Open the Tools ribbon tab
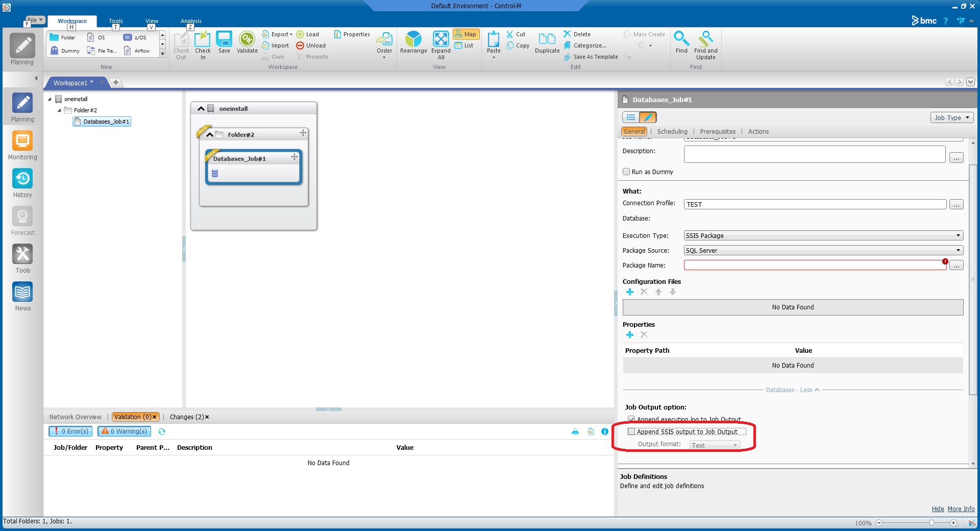980x531 pixels. 116,21
